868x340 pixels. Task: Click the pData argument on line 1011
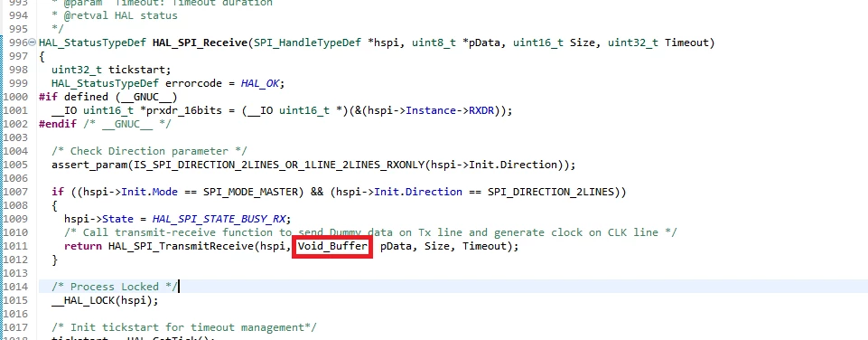(396, 246)
